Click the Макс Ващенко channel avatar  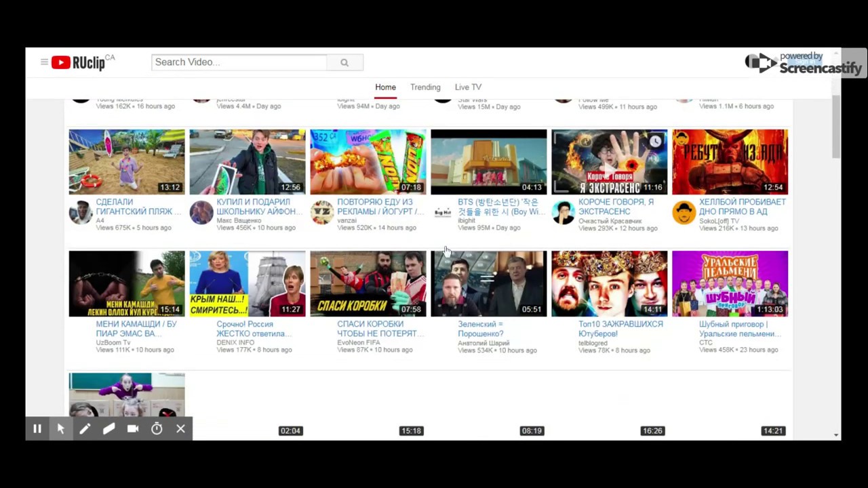pyautogui.click(x=201, y=212)
